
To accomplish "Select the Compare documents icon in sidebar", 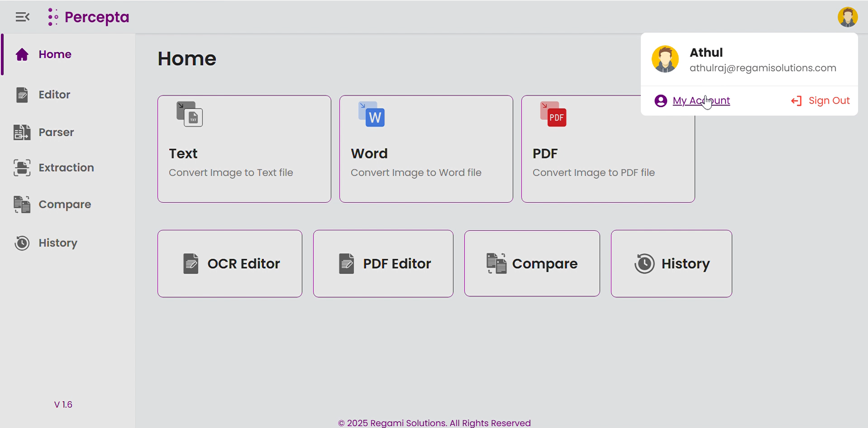I will click(21, 204).
